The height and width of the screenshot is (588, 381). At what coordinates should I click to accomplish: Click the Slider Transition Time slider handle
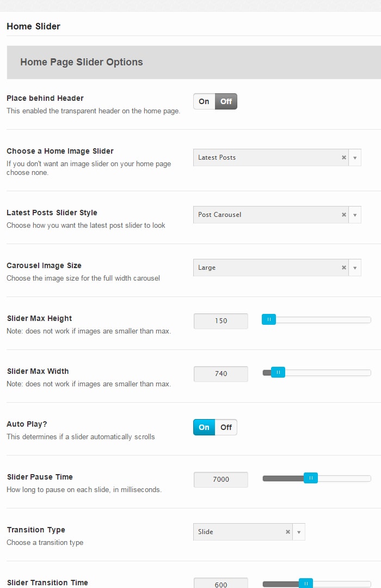306,584
